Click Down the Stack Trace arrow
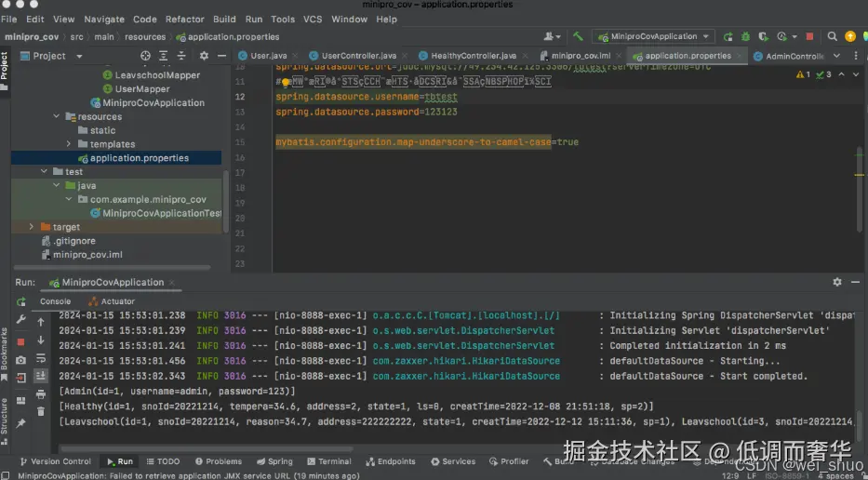Image resolution: width=868 pixels, height=480 pixels. tap(41, 340)
